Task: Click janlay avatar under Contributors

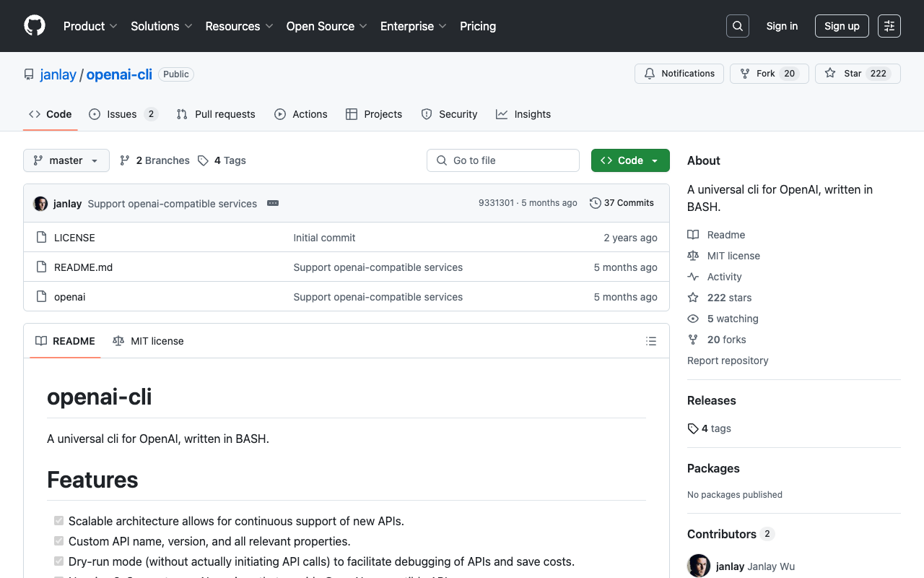Action: (699, 566)
